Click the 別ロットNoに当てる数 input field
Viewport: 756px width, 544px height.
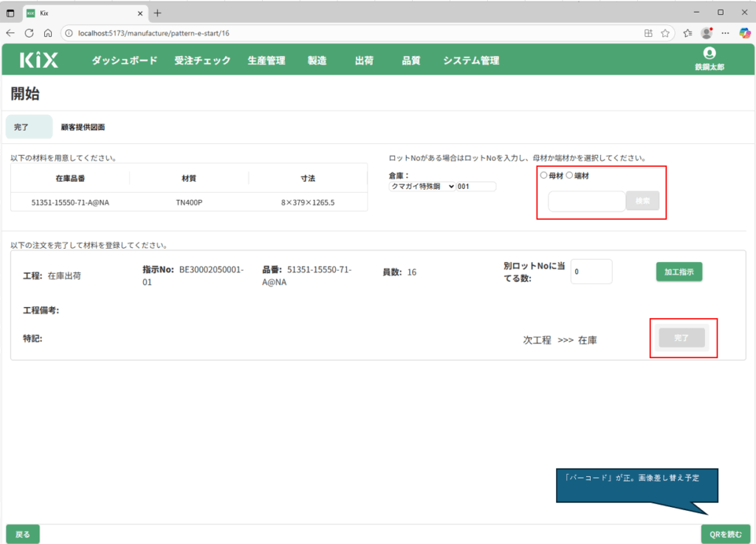[591, 272]
